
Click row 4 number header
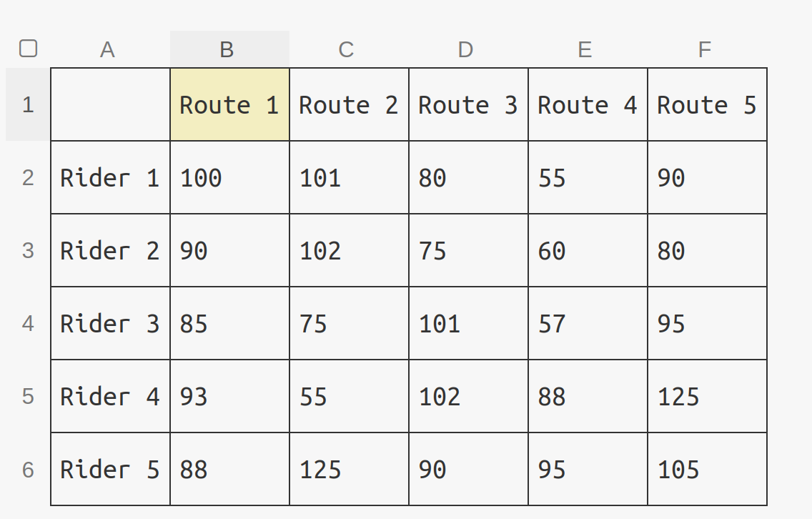click(28, 323)
